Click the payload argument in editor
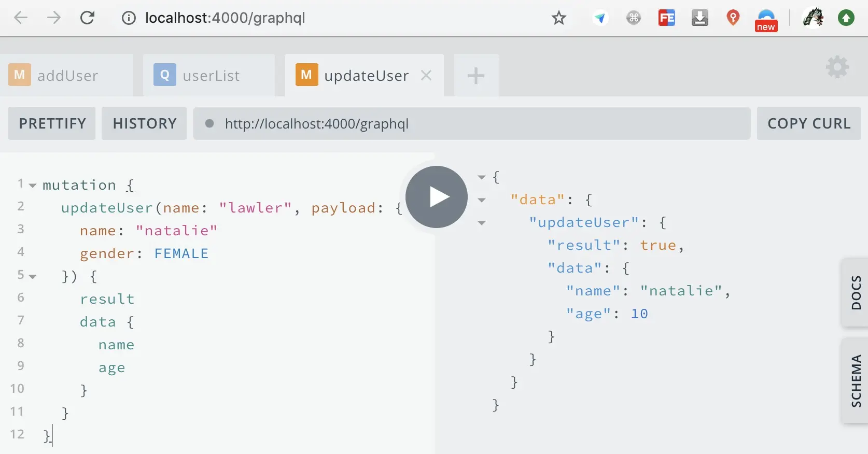This screenshot has height=454, width=868. pos(343,208)
